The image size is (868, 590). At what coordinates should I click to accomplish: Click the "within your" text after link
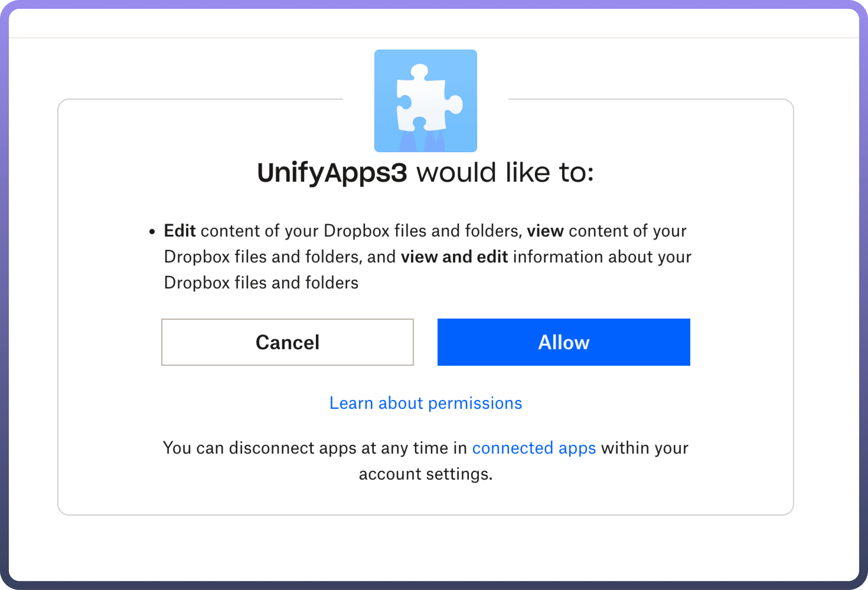point(644,448)
